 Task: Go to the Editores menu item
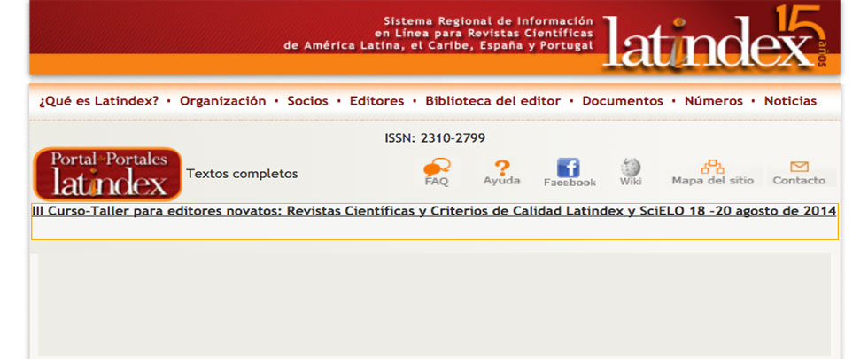pos(376,101)
